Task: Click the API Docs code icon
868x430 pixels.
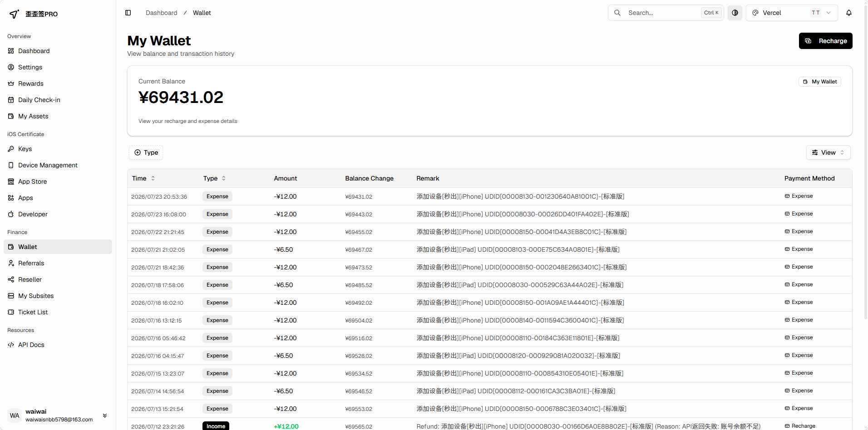Action: tap(11, 345)
